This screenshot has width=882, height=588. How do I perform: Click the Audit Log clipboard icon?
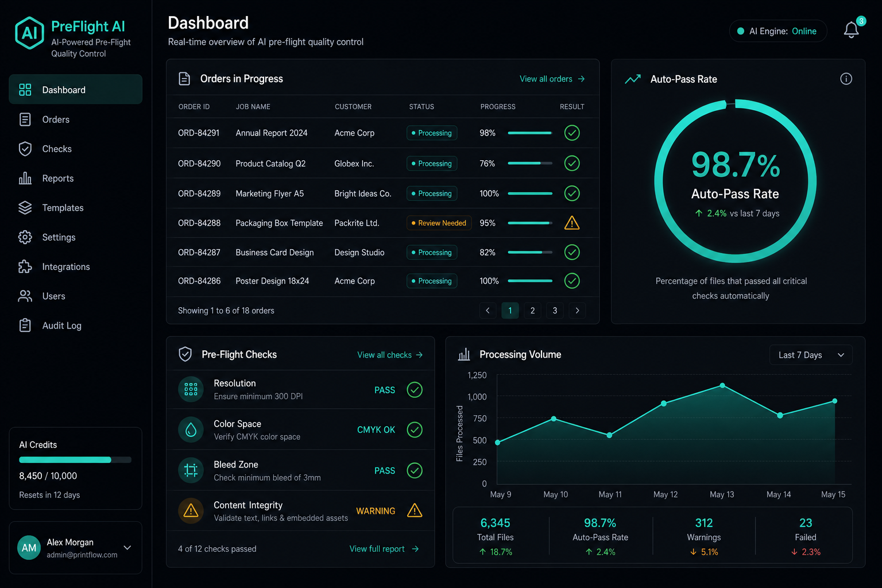25,326
